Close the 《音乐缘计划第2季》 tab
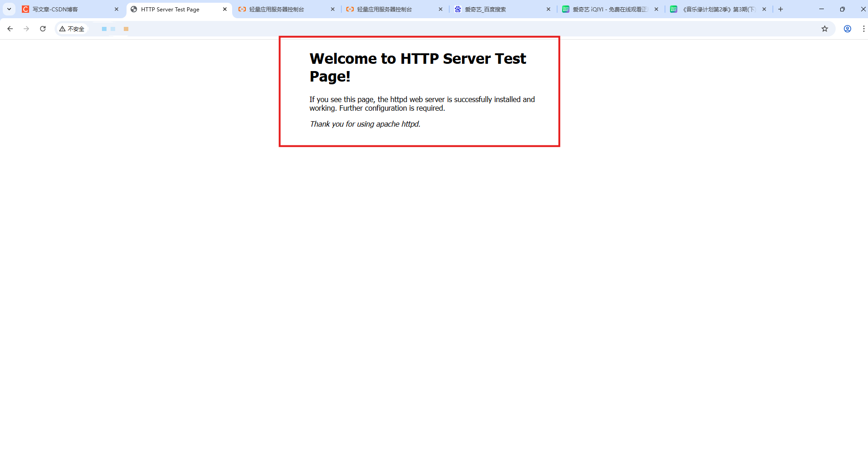This screenshot has width=868, height=462. point(764,9)
